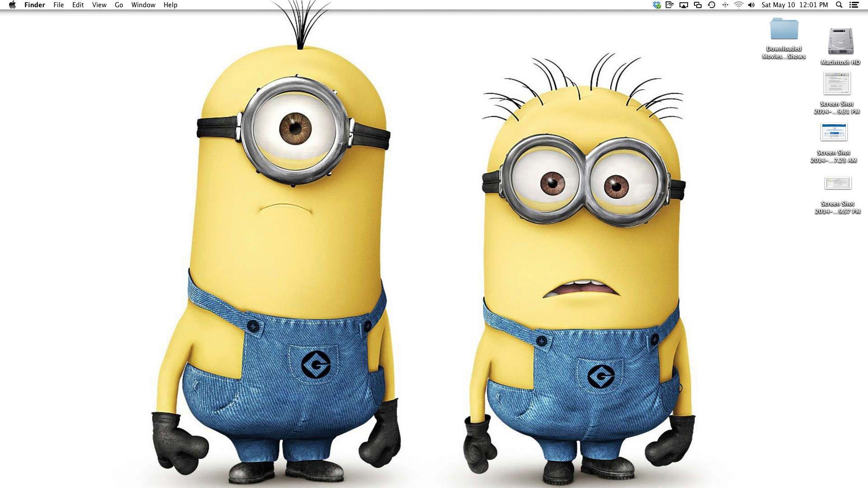Screen dimensions: 868x488
Task: Open the Window menu
Action: click(143, 5)
